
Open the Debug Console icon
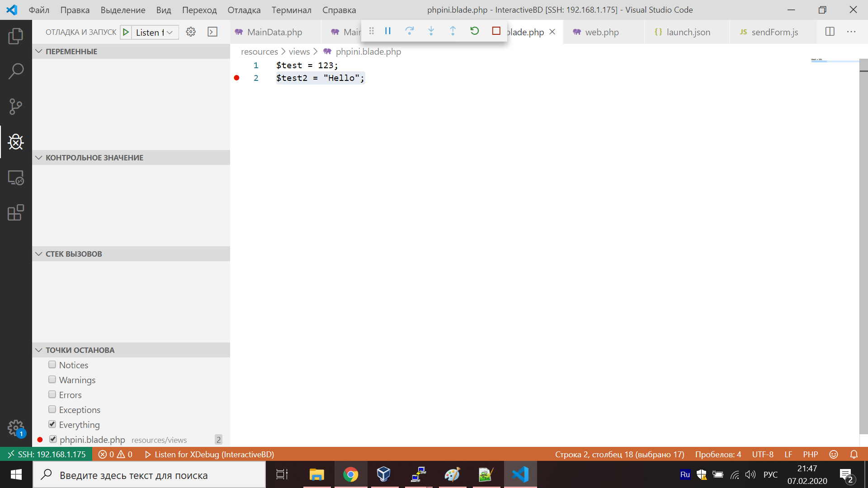(x=212, y=32)
